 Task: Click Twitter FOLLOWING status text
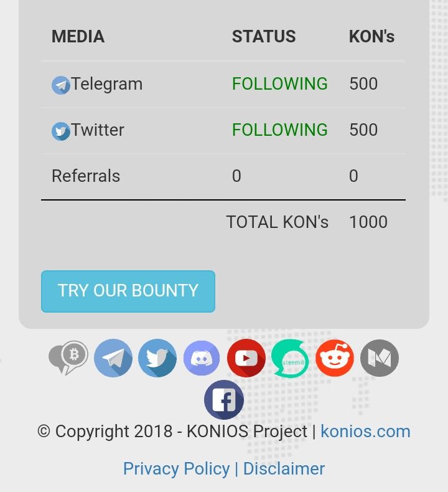pyautogui.click(x=279, y=130)
